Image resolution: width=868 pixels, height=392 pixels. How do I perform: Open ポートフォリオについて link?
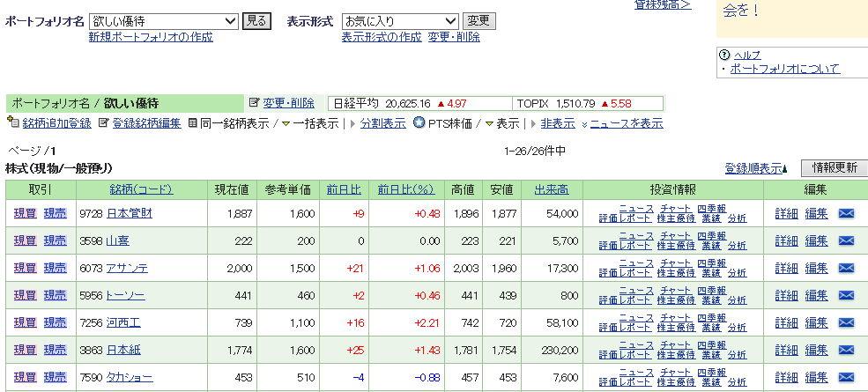(785, 69)
